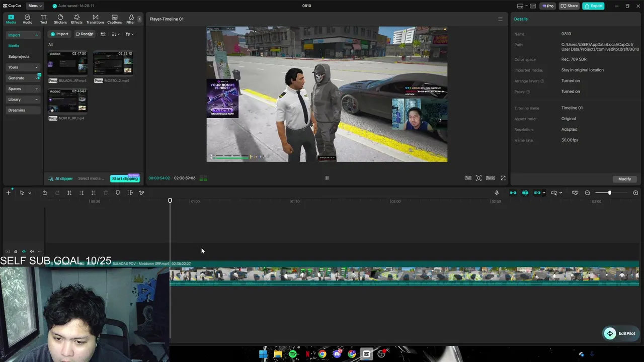Open the layout switcher dropdown
This screenshot has width=644, height=362.
coord(522,6)
